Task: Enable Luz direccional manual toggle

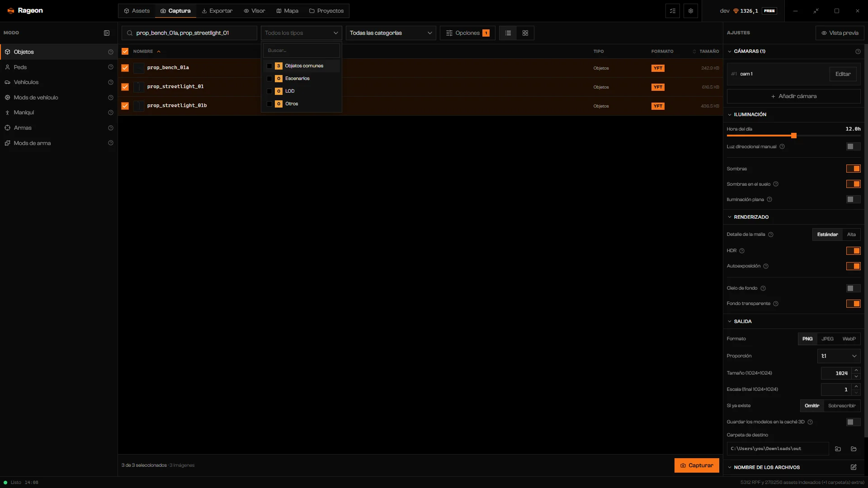Action: tap(853, 146)
